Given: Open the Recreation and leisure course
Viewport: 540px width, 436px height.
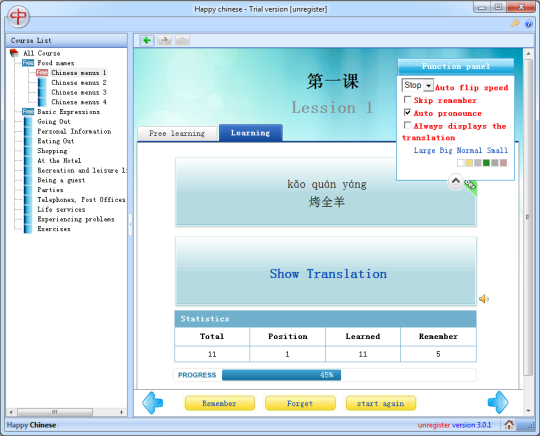Looking at the screenshot, I should tap(82, 170).
